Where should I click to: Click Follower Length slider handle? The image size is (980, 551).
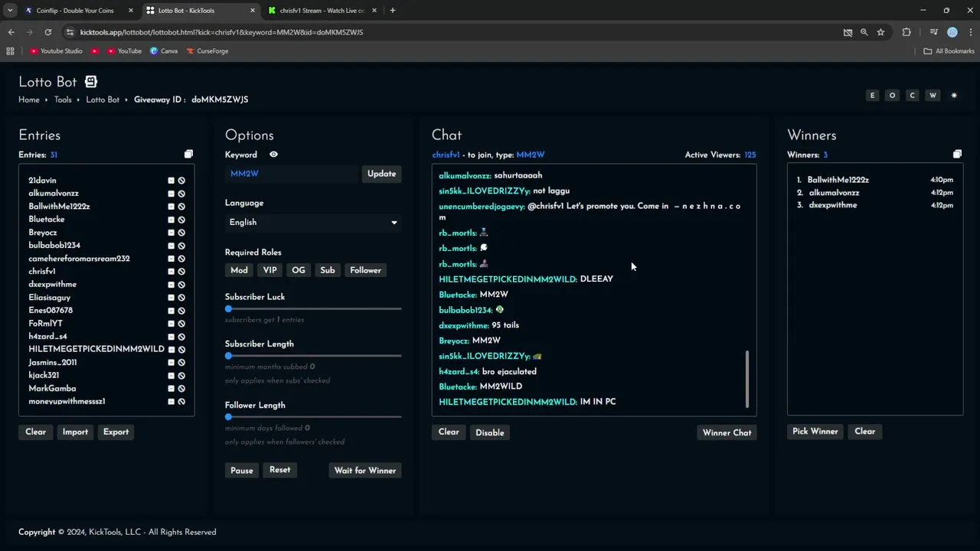click(x=228, y=417)
